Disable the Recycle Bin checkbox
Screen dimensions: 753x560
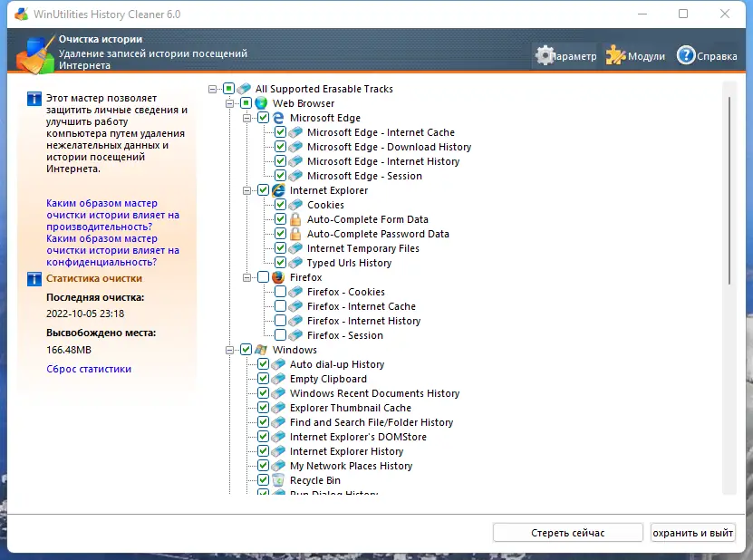[263, 479]
